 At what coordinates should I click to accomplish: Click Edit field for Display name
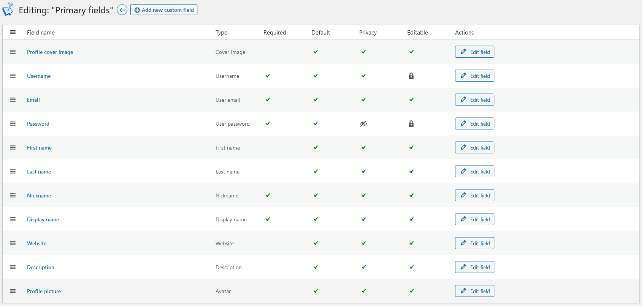[474, 219]
